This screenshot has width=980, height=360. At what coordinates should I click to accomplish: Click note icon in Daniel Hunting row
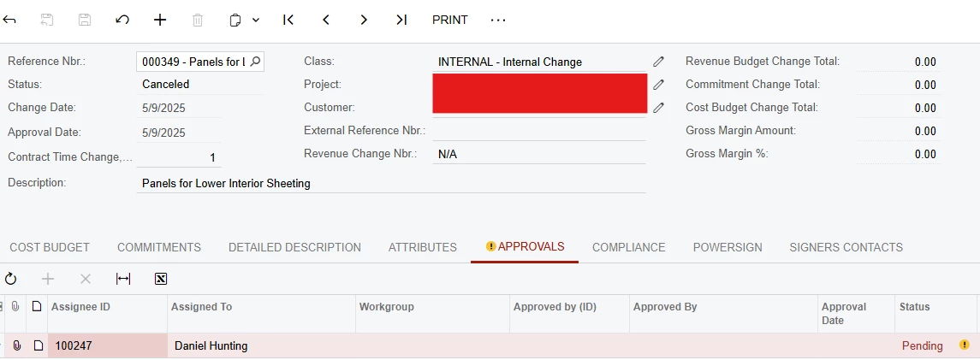point(39,345)
